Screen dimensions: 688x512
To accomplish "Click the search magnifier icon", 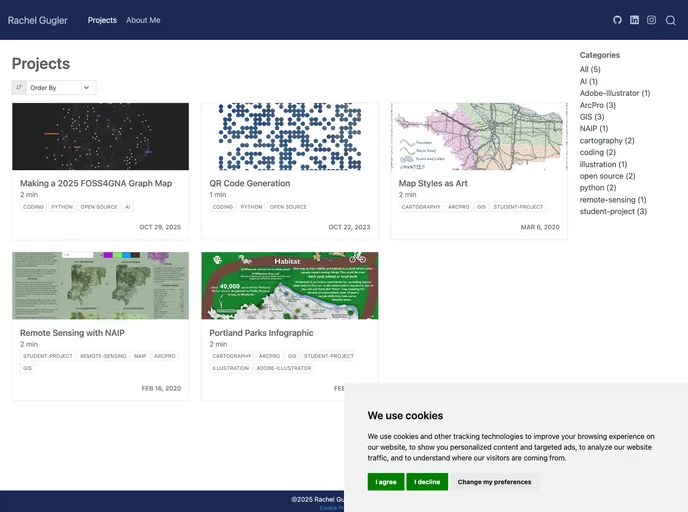I will pyautogui.click(x=671, y=20).
